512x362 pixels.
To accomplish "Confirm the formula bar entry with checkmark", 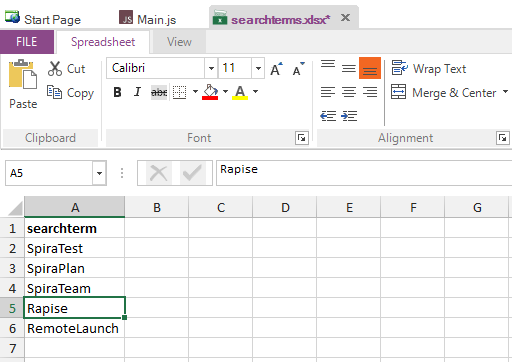I will click(192, 173).
